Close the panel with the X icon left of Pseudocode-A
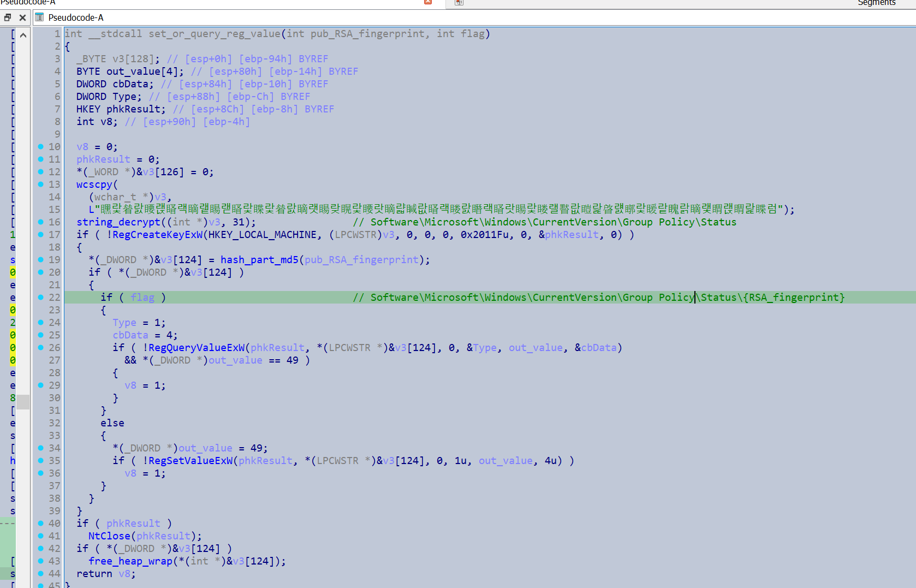The width and height of the screenshot is (916, 588). (x=22, y=17)
